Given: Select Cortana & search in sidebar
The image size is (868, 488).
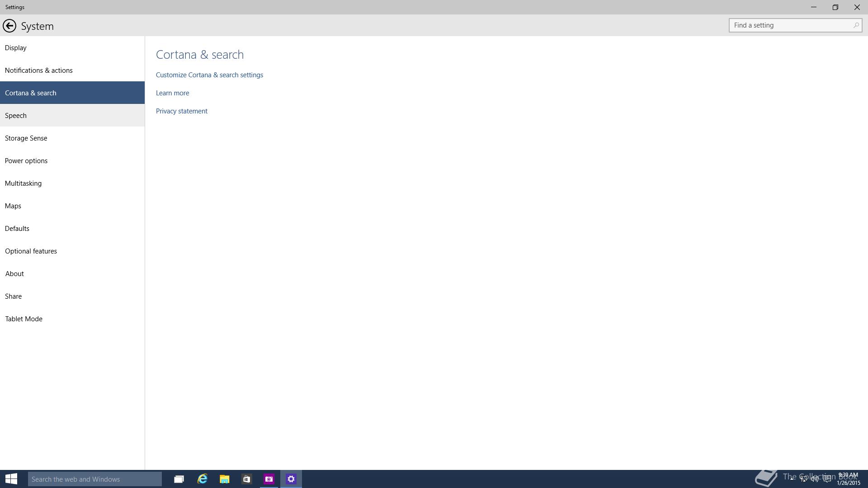Looking at the screenshot, I should [72, 93].
